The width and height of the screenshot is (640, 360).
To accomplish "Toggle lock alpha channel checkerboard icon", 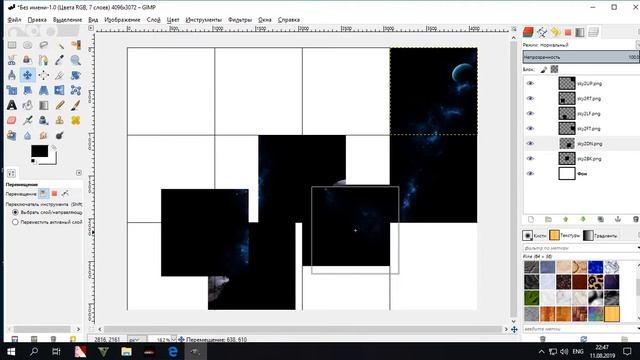I will [x=554, y=69].
